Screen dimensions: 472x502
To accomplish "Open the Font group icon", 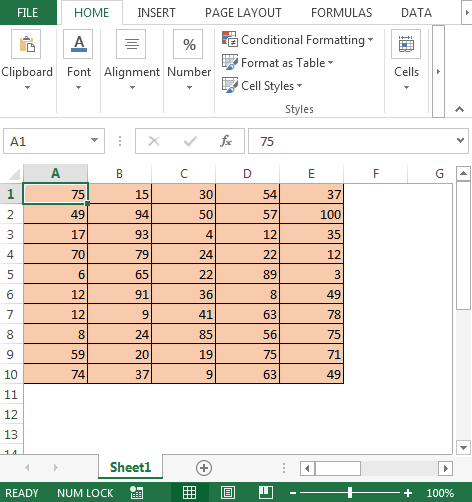I will pyautogui.click(x=78, y=44).
